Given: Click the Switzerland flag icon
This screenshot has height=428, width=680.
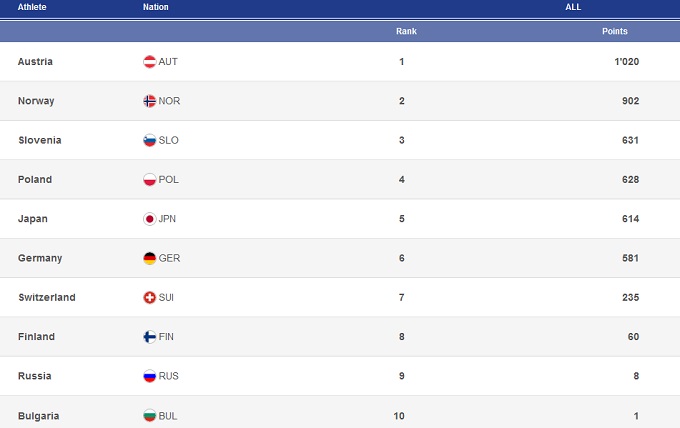Looking at the screenshot, I should [x=150, y=298].
